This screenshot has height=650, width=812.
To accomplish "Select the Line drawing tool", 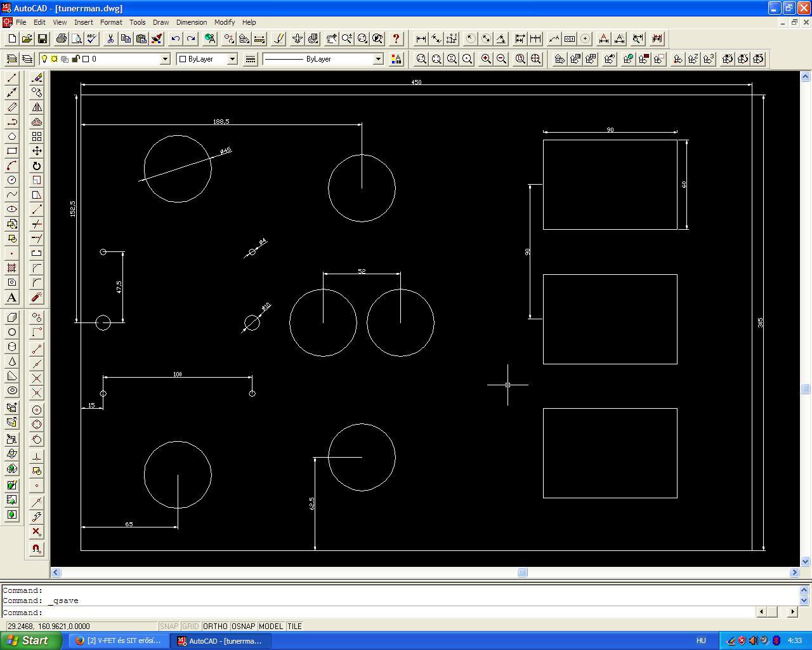I will (x=11, y=78).
